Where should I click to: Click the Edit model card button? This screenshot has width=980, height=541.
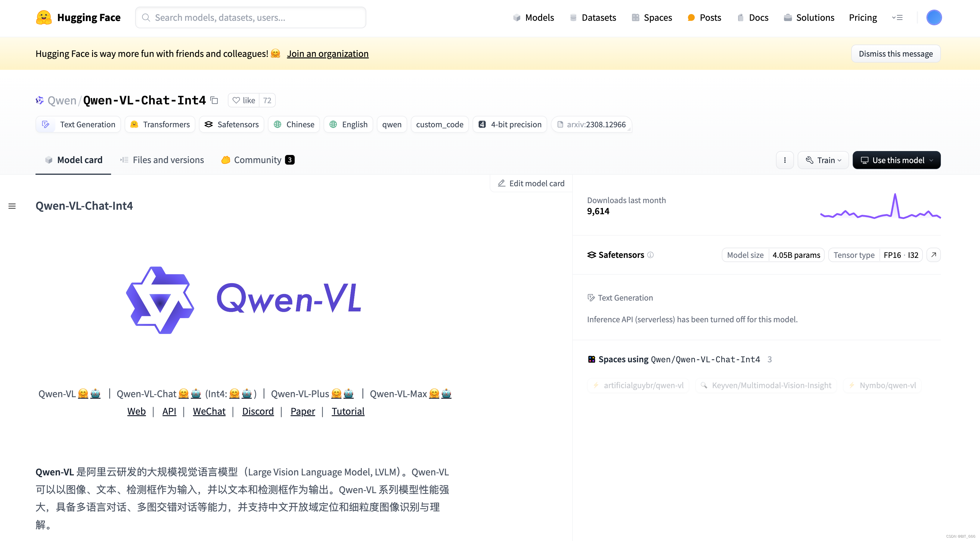click(530, 183)
